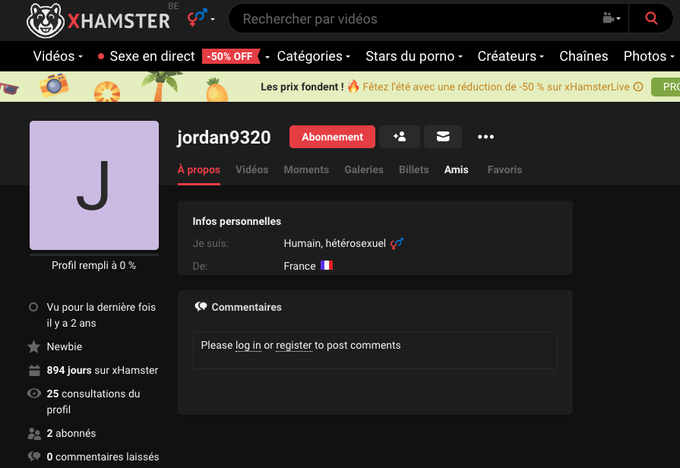This screenshot has height=468, width=680.
Task: Click 'Humain, hétérosexuel' text
Action: pyautogui.click(x=334, y=243)
